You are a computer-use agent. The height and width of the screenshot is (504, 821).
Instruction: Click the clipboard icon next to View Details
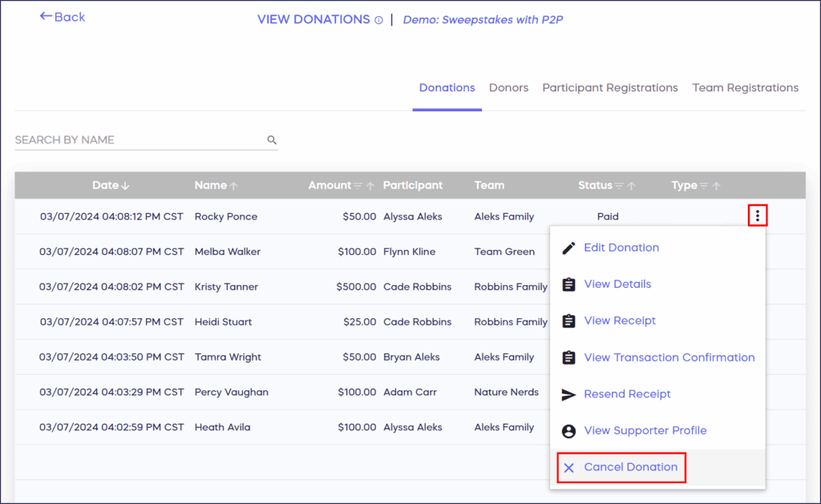coord(568,284)
